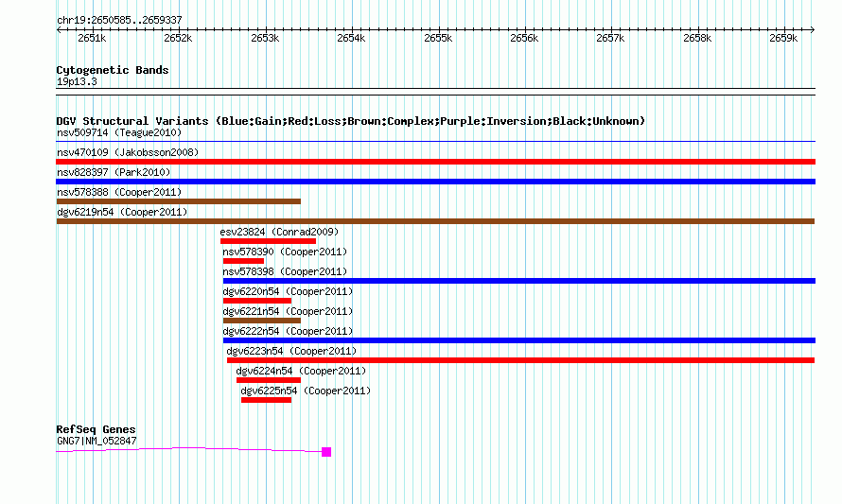Open variant nsv578390 (Cooper2011) label
Viewport: 842px width, 504px height.
[x=285, y=252]
